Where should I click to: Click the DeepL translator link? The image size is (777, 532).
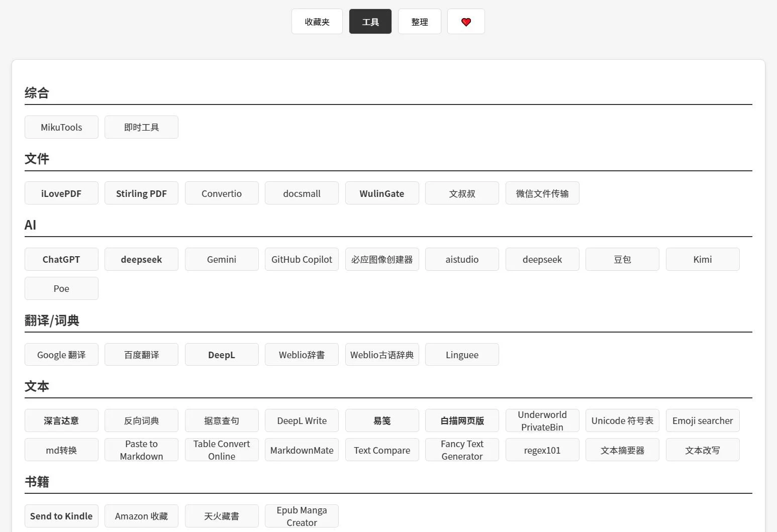(222, 355)
